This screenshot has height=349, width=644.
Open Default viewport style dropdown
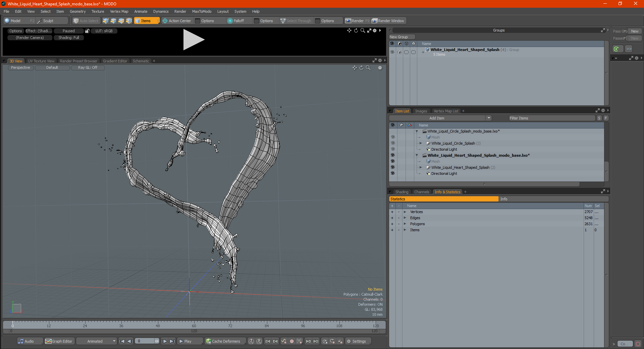[52, 68]
